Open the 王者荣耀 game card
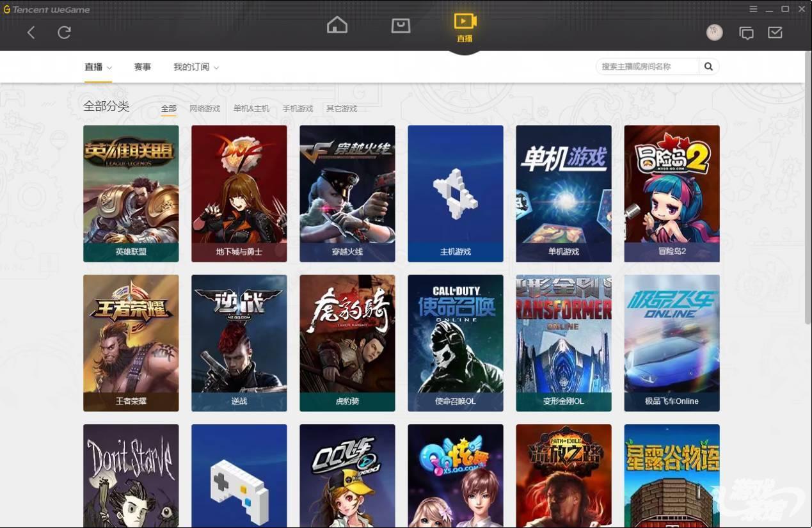The image size is (812, 528). tap(131, 343)
